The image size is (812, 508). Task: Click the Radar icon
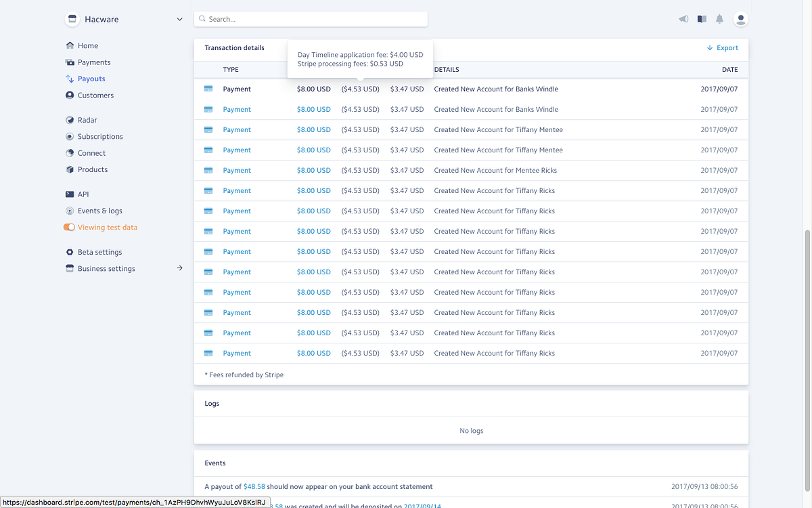[70, 120]
